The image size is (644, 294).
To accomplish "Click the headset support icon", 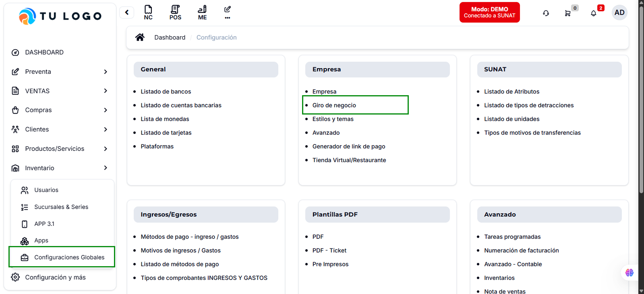I will coord(546,13).
